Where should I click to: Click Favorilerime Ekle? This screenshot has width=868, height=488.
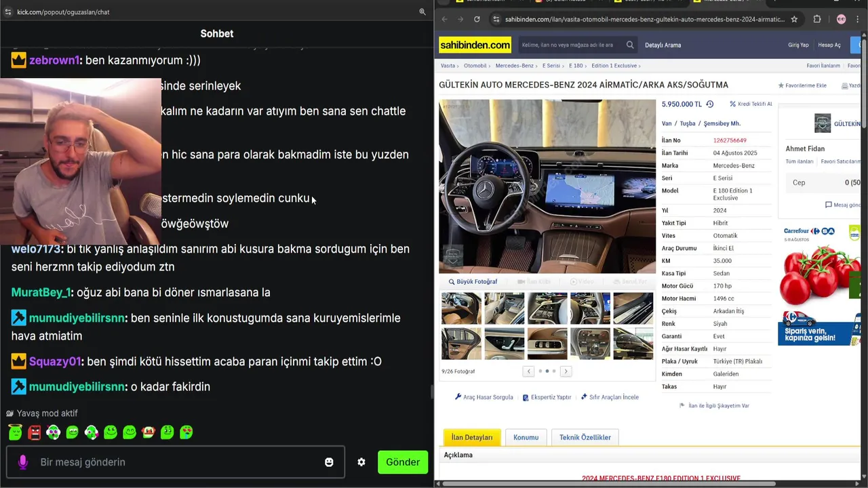pos(802,86)
